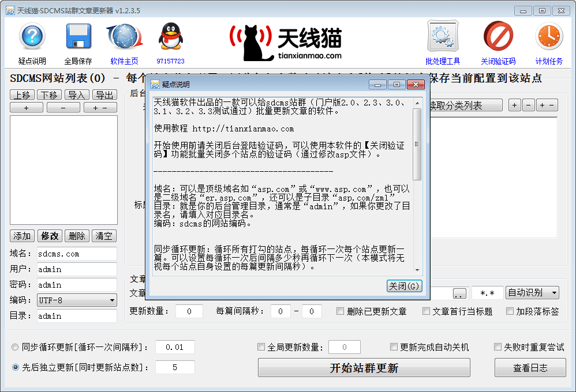This screenshot has height=392, width=576.
Task: Click the file filter *.* field
Action: (x=487, y=293)
